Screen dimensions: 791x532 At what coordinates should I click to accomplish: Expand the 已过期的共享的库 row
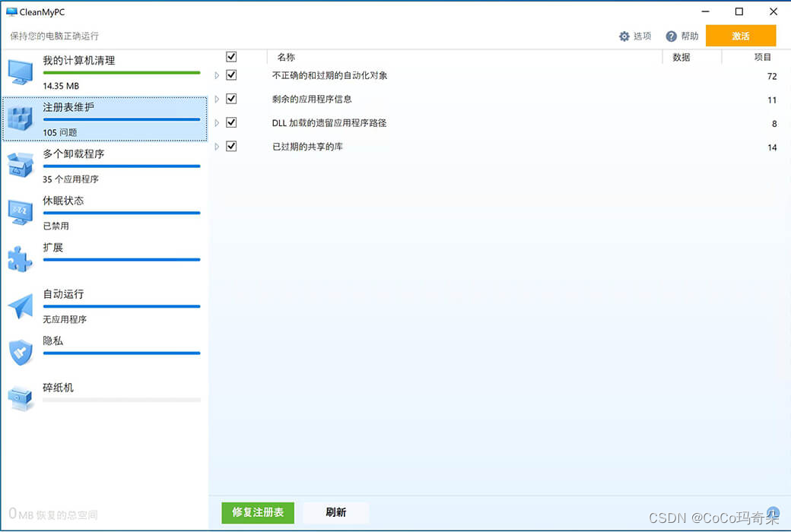[217, 146]
